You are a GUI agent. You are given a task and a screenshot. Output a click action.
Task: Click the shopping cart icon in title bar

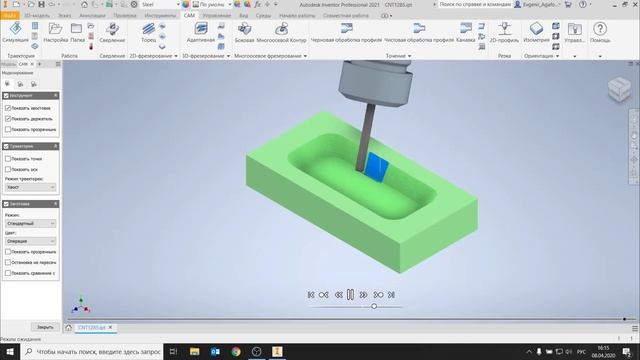coord(568,4)
